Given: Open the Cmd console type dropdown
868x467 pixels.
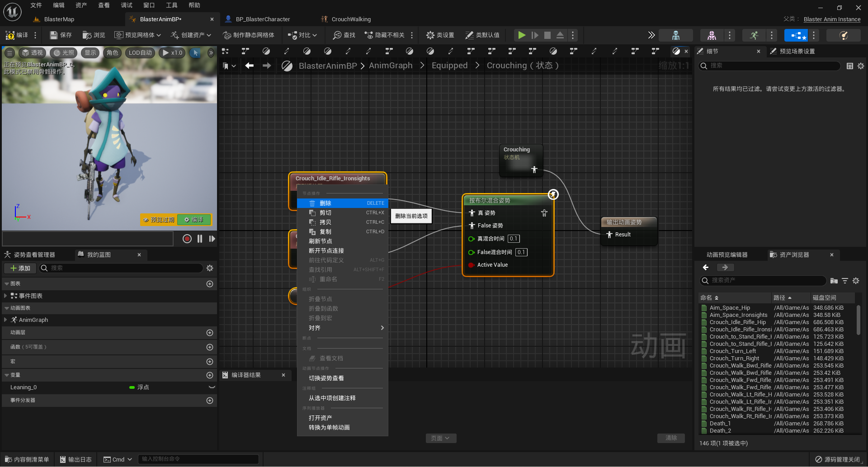Looking at the screenshot, I should [x=118, y=459].
